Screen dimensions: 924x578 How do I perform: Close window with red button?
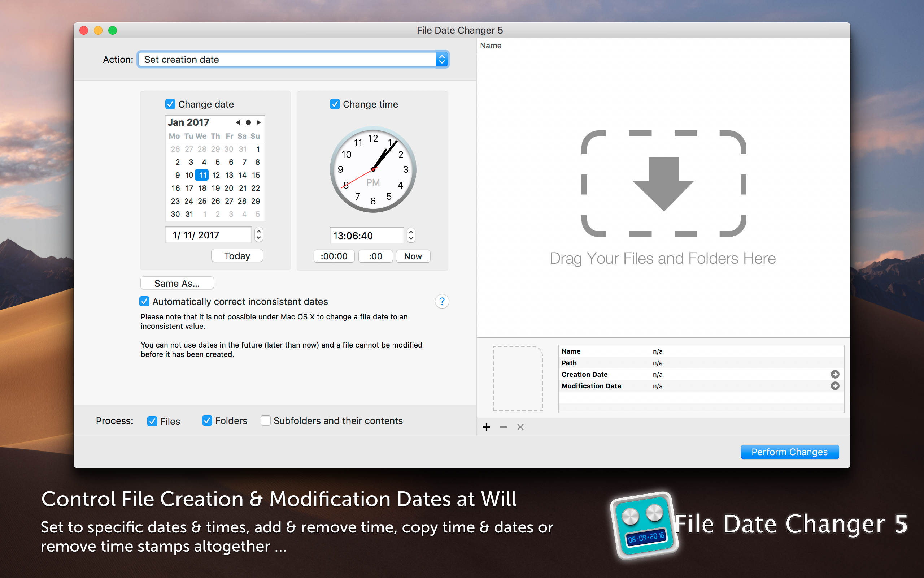84,30
